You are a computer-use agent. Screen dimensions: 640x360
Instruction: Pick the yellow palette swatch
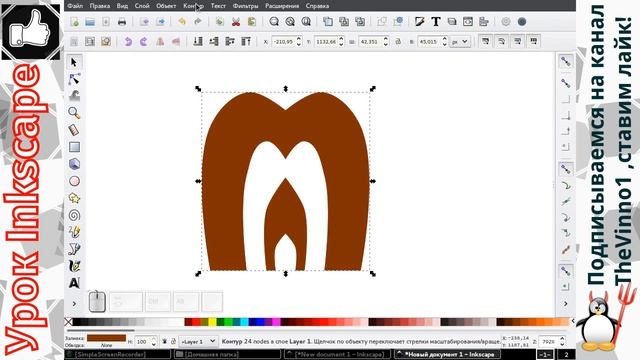(x=212, y=322)
